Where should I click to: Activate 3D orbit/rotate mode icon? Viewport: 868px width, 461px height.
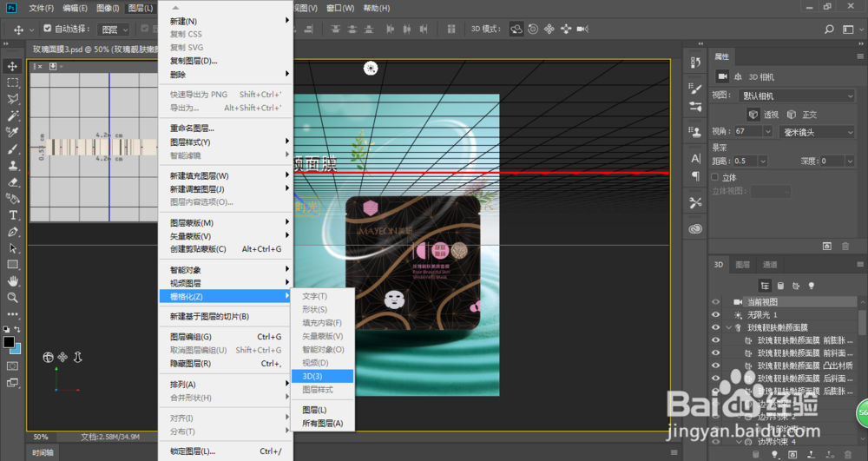(x=516, y=29)
